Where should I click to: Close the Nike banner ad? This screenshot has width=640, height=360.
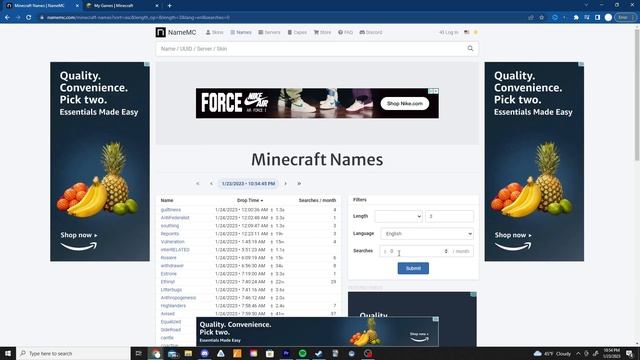(x=436, y=91)
